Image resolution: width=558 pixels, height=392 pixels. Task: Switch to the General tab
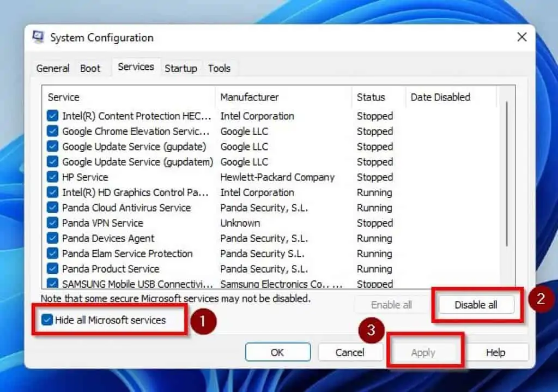point(53,68)
